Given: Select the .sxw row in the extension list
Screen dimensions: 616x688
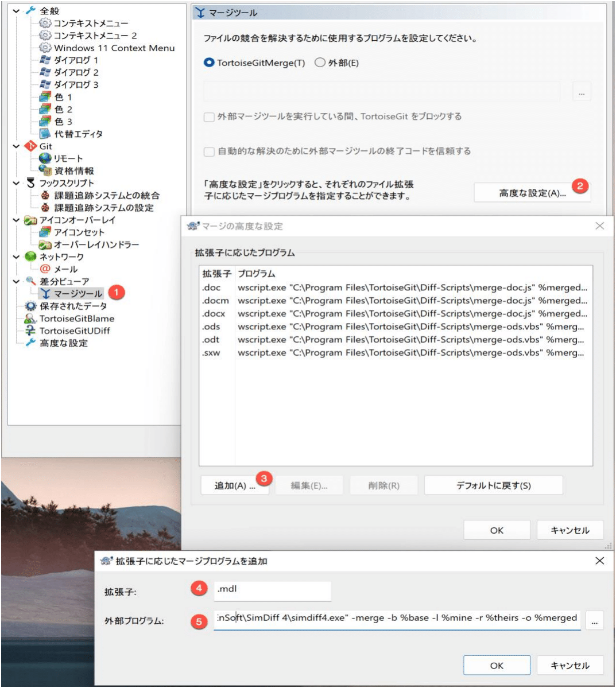Looking at the screenshot, I should pos(395,352).
